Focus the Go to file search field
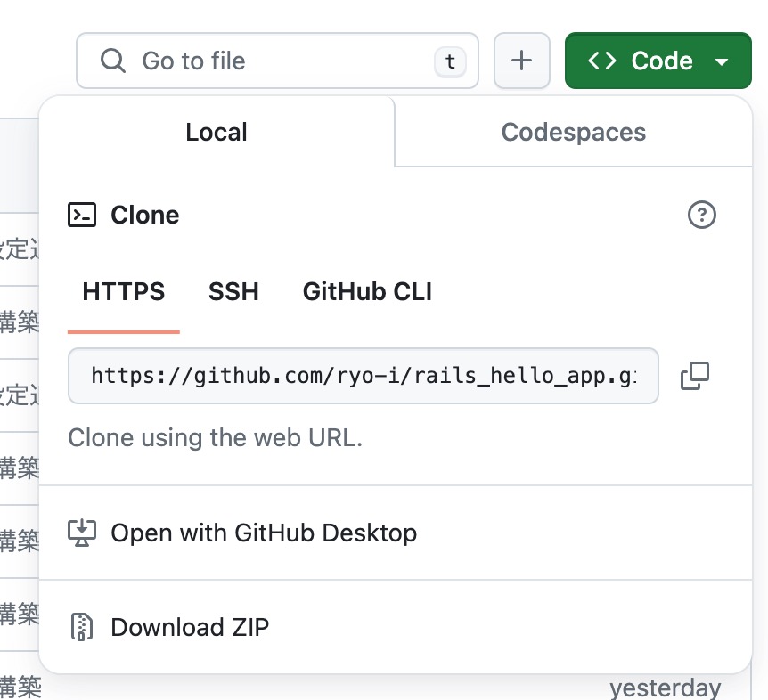The height and width of the screenshot is (700, 768). (277, 61)
